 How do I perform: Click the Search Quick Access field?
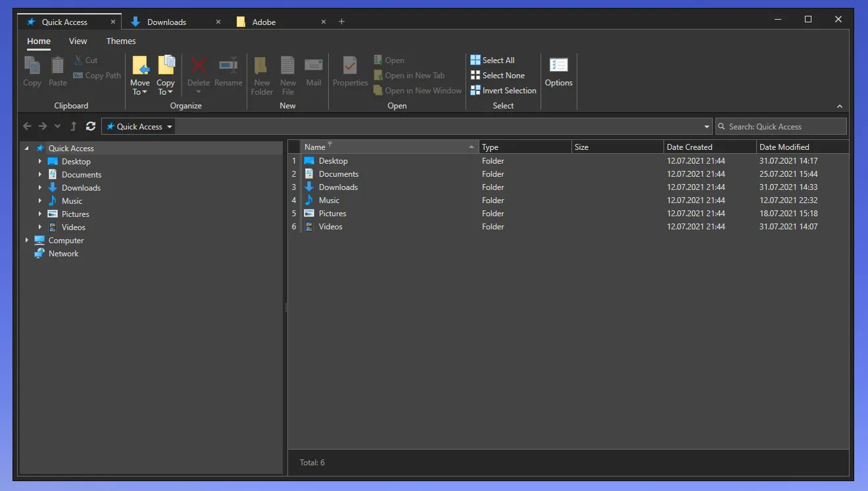click(x=781, y=126)
